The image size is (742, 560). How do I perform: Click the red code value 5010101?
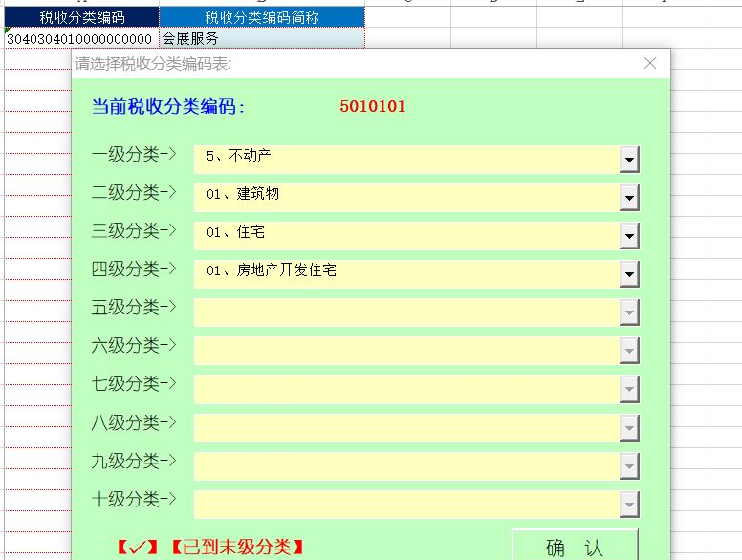click(x=372, y=106)
